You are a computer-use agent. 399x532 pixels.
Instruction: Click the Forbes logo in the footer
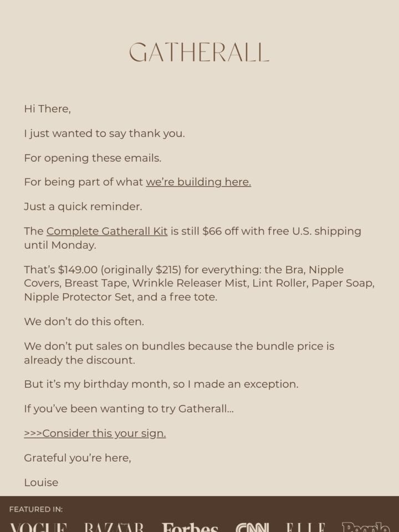[x=190, y=527]
